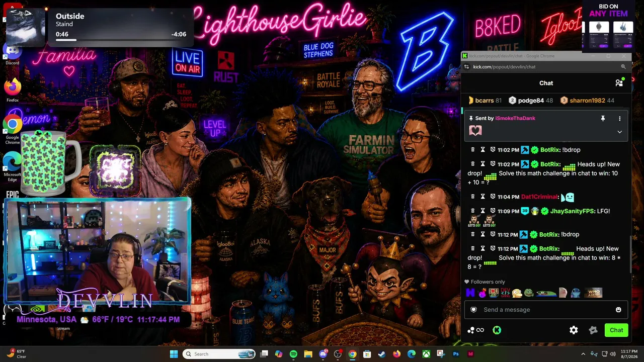Click the Chat send button
Viewport: 644px width, 362px height.
(x=616, y=330)
